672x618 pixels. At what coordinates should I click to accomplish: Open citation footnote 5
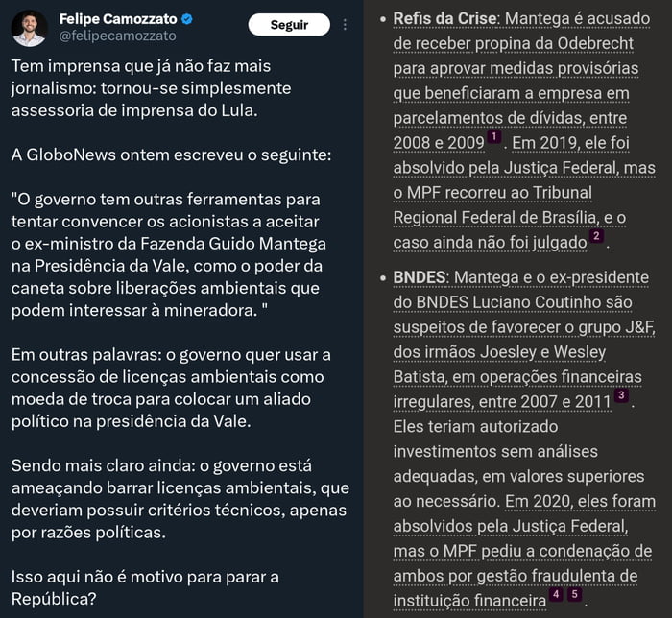point(575,594)
